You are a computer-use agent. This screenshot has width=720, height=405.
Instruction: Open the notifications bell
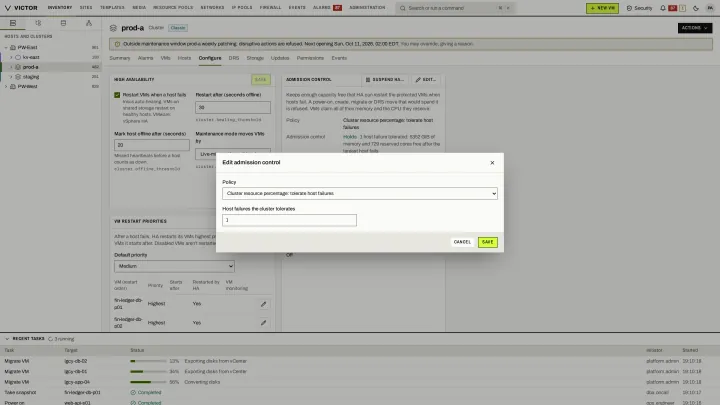tap(663, 8)
